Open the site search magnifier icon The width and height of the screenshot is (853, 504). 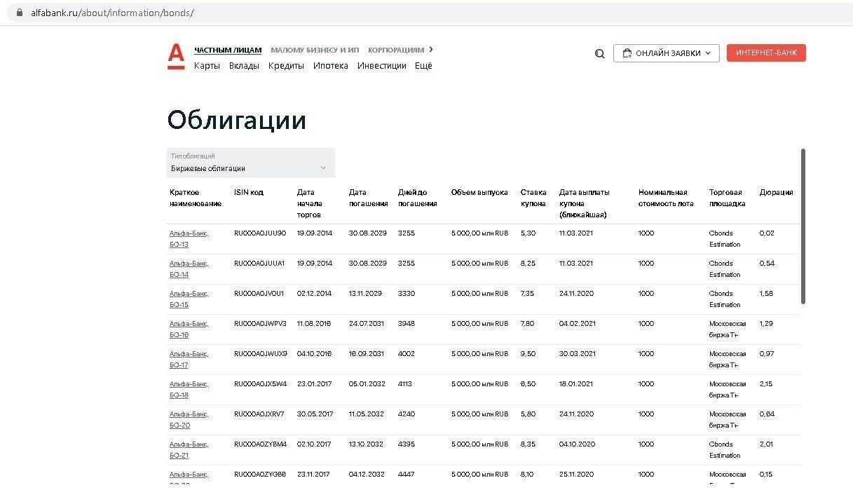(599, 53)
